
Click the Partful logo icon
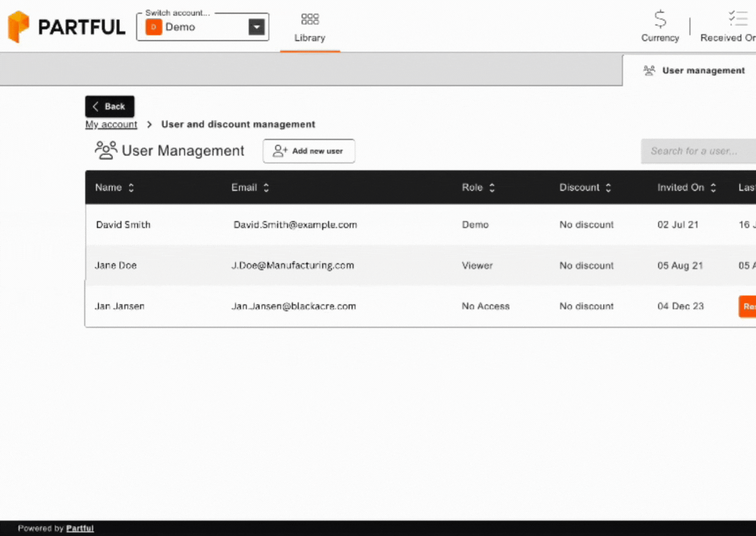(x=19, y=26)
